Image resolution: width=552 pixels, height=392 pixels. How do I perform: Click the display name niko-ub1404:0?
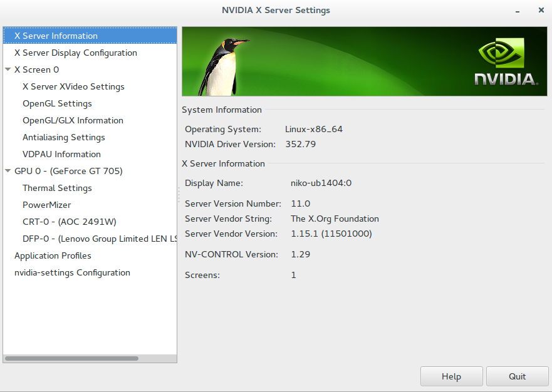click(321, 183)
